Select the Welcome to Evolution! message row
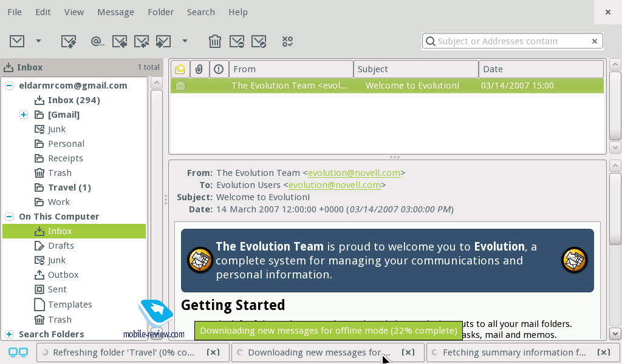The image size is (622, 364). coord(387,86)
